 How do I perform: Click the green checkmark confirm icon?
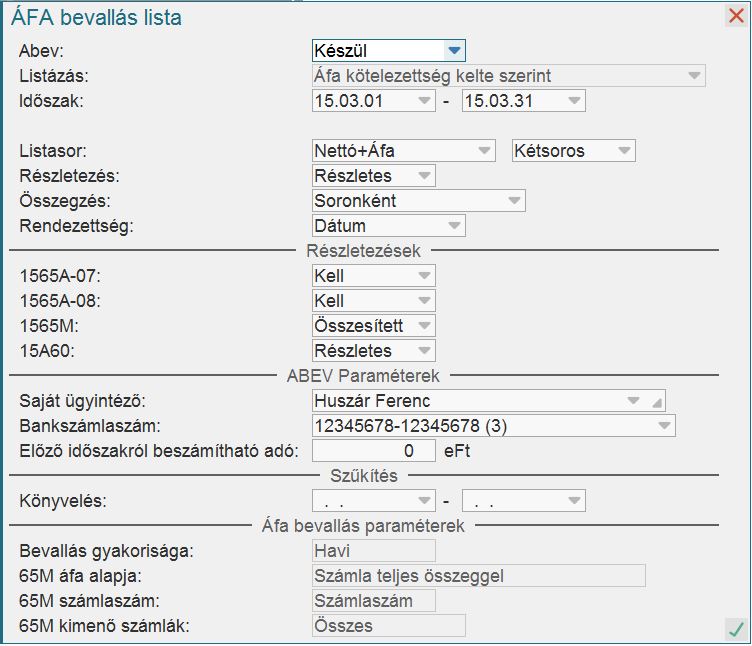click(735, 629)
